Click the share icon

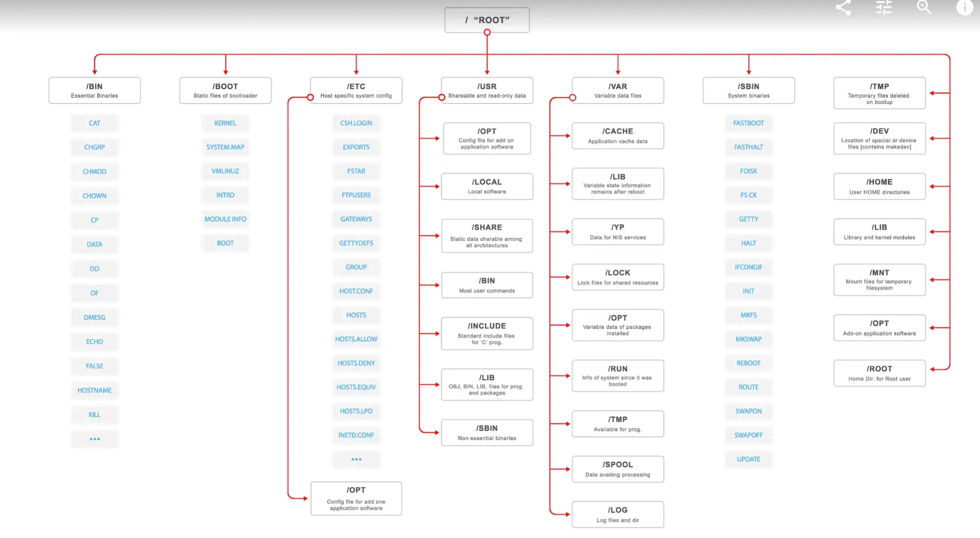click(843, 7)
